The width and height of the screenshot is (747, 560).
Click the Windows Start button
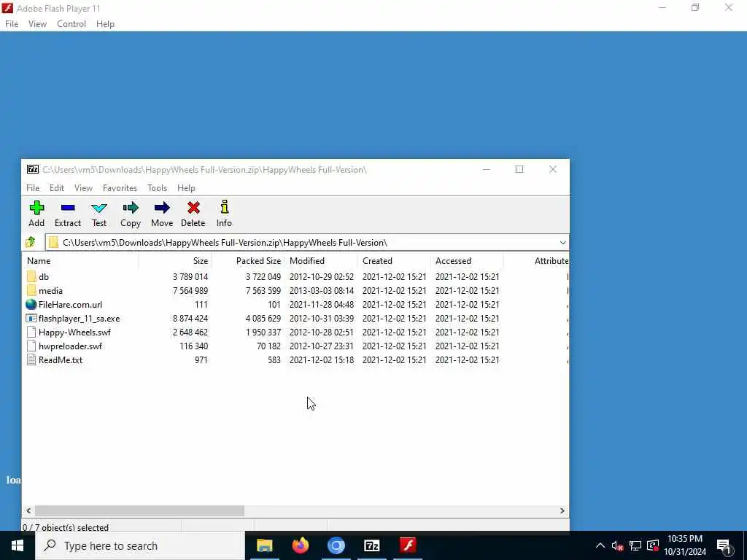18,545
